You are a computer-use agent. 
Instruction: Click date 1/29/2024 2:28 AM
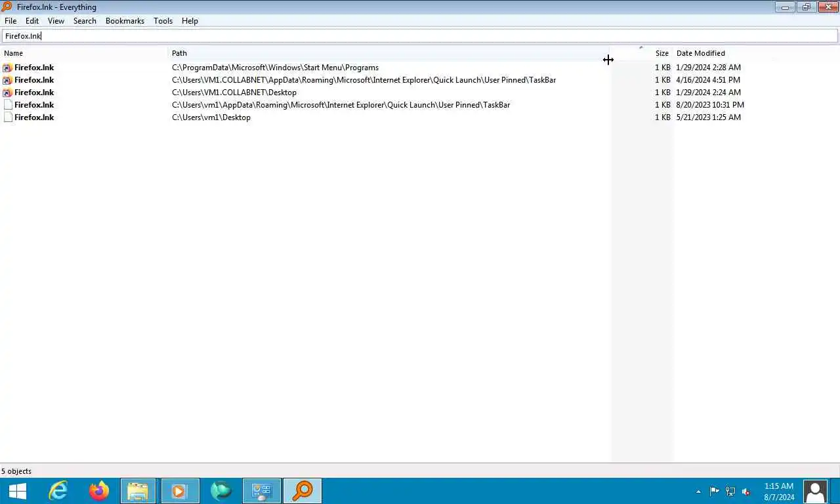click(x=708, y=68)
